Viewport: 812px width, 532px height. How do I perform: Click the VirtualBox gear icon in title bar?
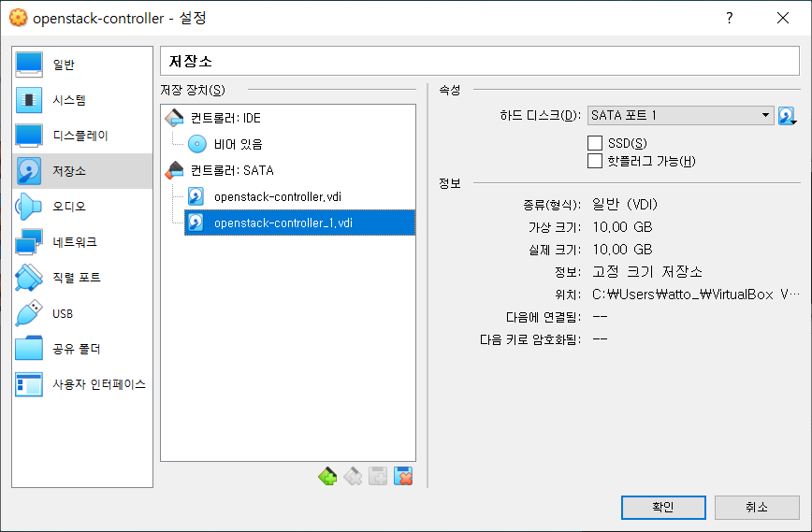[x=18, y=18]
